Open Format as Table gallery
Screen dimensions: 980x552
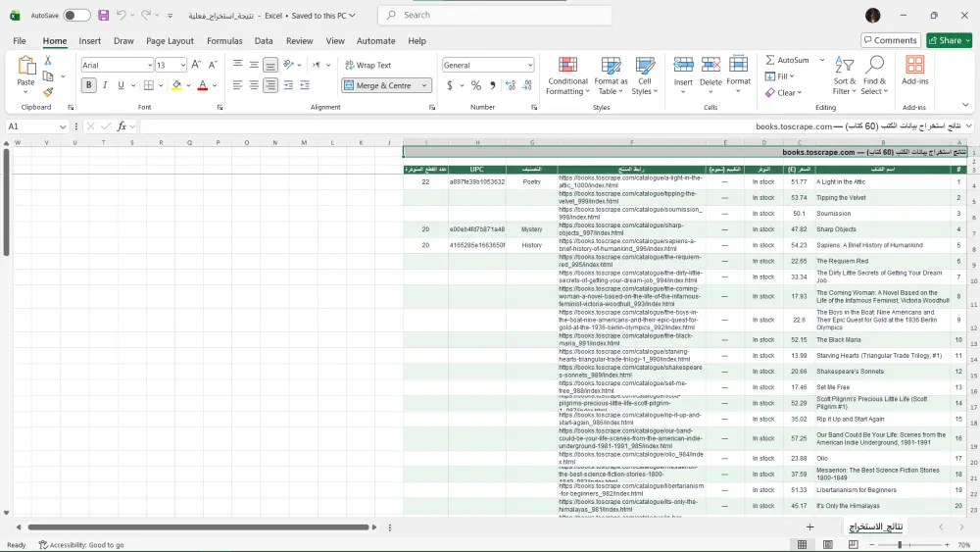click(x=611, y=75)
